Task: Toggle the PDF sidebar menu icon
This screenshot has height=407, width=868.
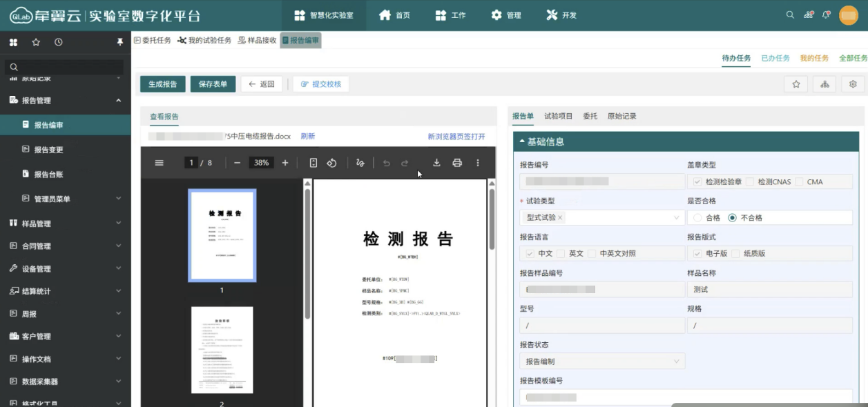Action: click(x=160, y=163)
